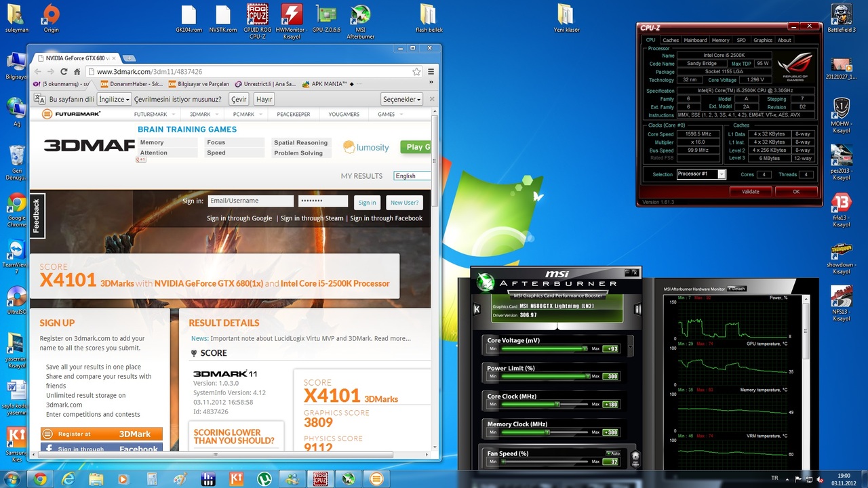Toggle the Auto fan speed option
The image size is (868, 488).
click(x=613, y=453)
